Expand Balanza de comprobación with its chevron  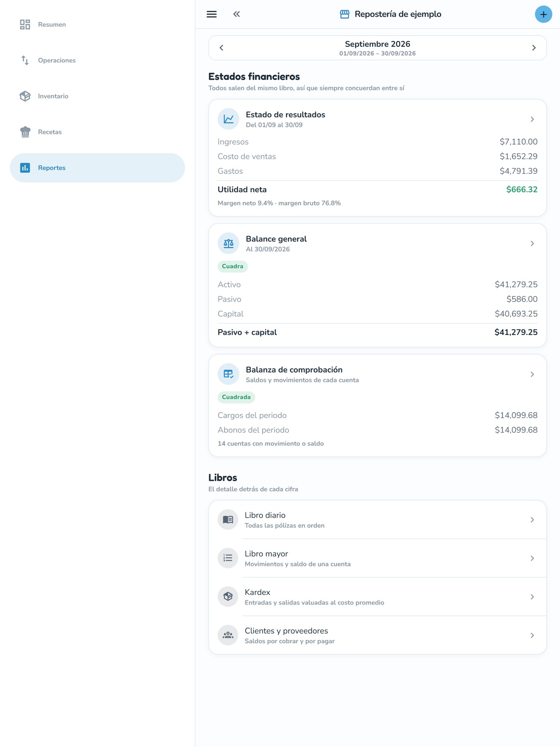(532, 374)
